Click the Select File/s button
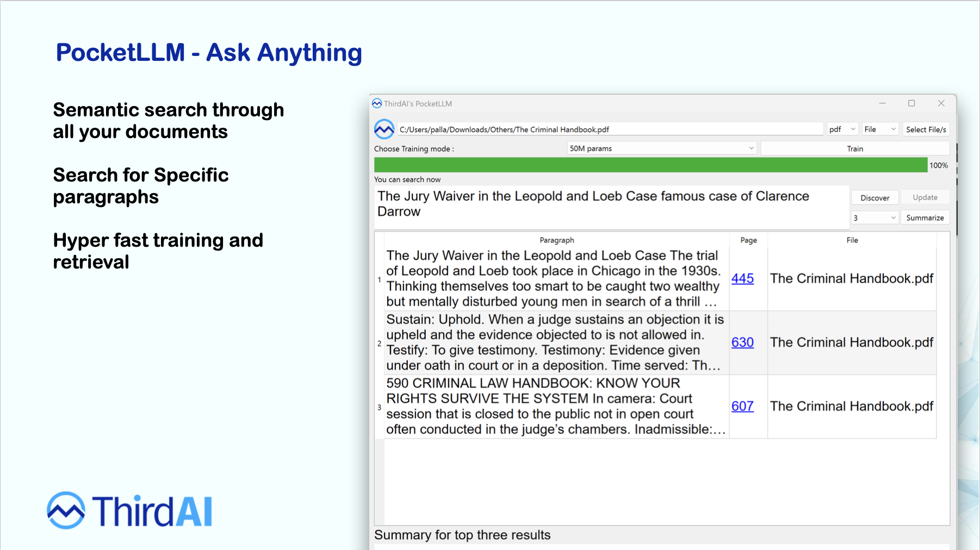 pos(926,129)
